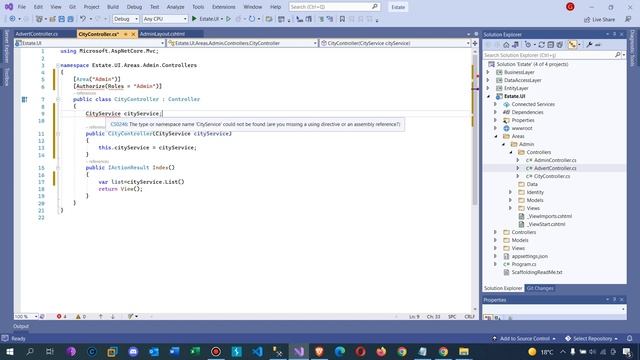Click the Windows Start button

9,351
